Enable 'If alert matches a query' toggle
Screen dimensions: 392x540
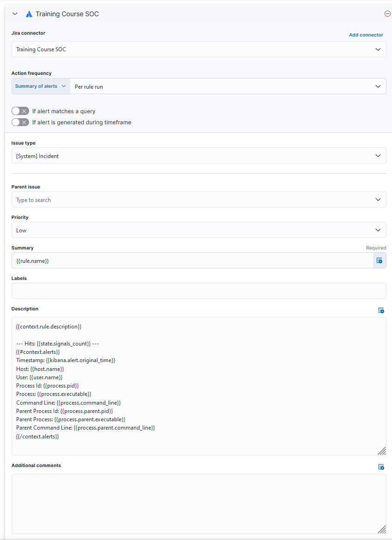click(x=20, y=111)
